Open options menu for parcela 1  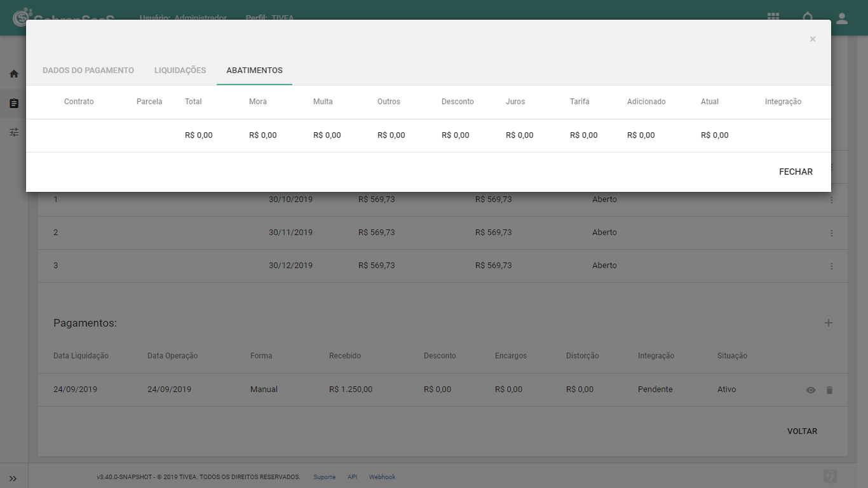tap(831, 200)
